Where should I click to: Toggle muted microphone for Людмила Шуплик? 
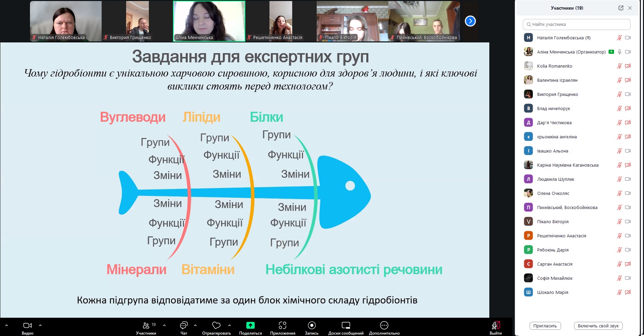(619, 179)
